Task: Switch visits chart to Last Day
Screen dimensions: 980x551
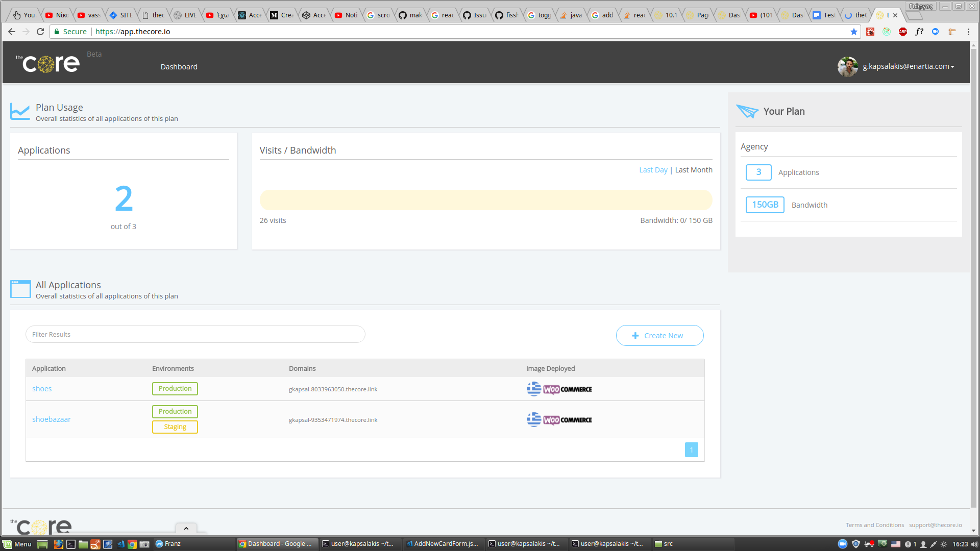Action: 653,170
